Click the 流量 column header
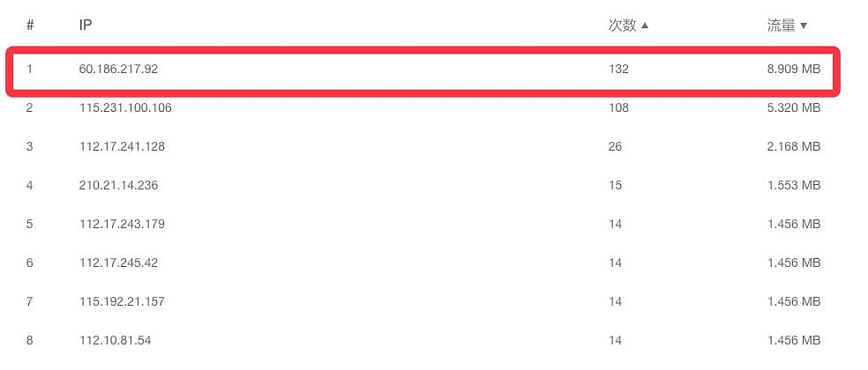This screenshot has width=868, height=370. (781, 26)
